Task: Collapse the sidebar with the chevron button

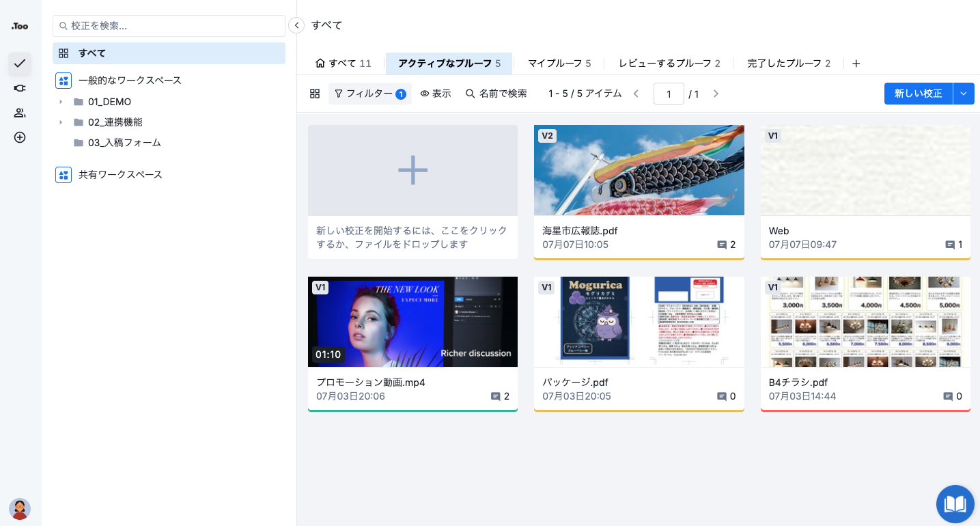Action: [x=296, y=25]
